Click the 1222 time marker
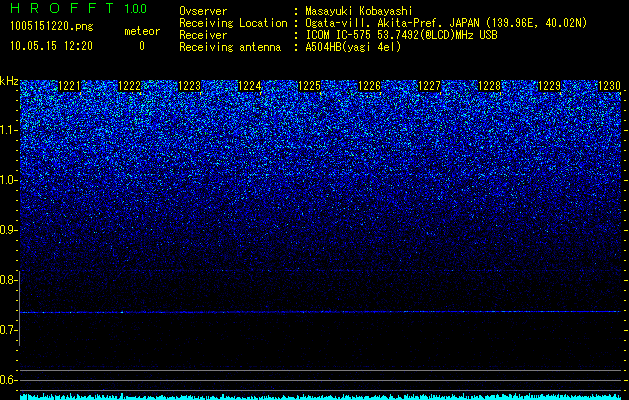 (x=130, y=86)
